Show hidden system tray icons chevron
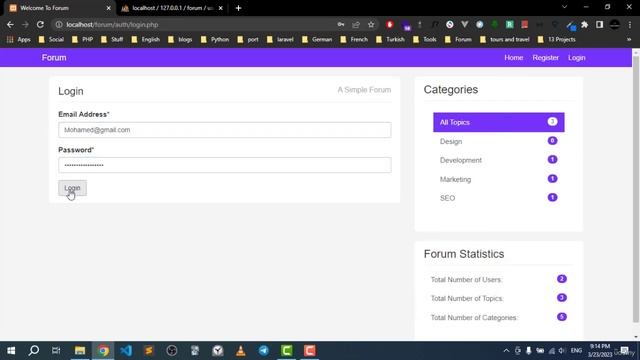Screen dimensions: 640x360 point(506,351)
